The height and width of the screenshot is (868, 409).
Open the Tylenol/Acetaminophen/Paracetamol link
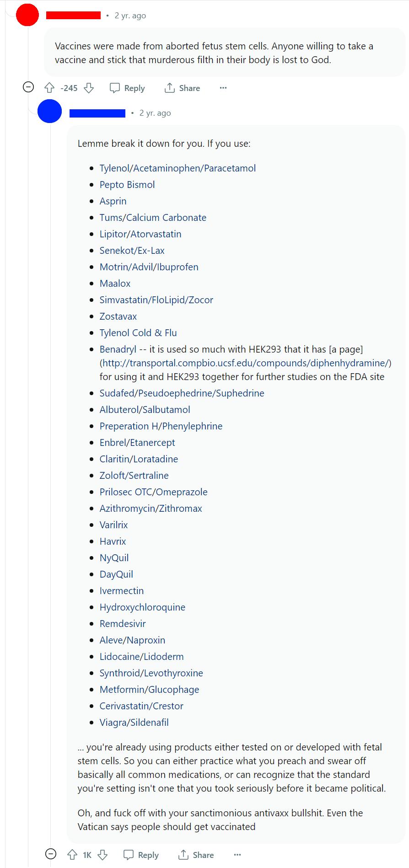click(x=178, y=168)
